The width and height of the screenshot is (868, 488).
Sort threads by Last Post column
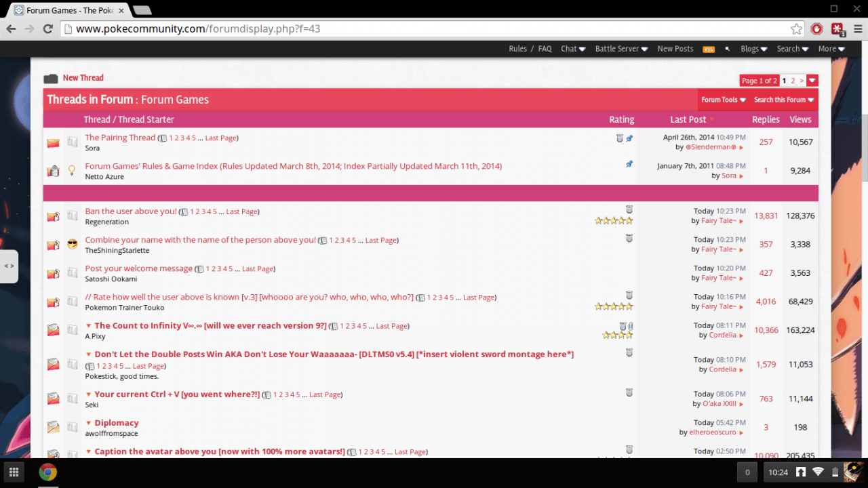point(688,119)
